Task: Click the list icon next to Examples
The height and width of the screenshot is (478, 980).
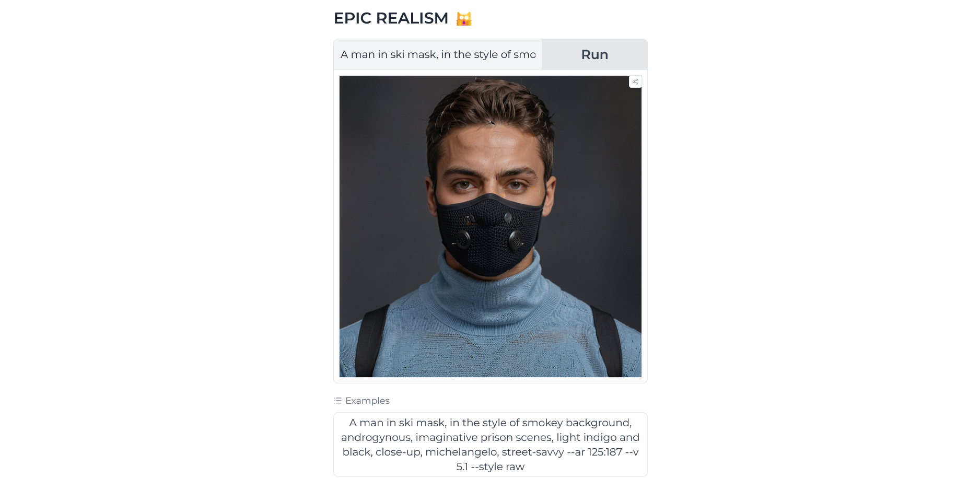Action: pyautogui.click(x=338, y=401)
